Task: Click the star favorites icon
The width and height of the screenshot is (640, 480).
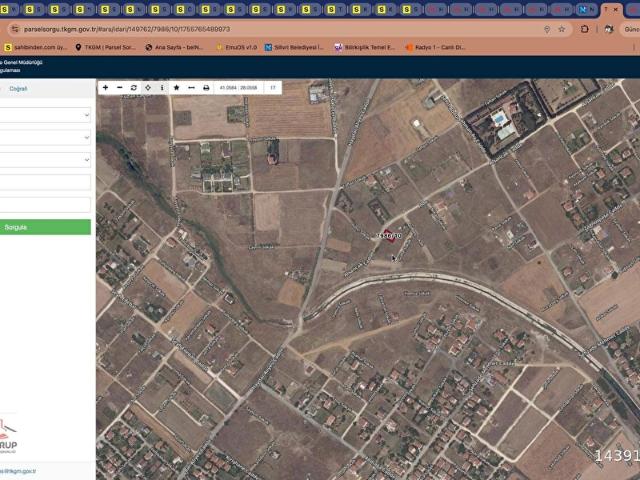Action: tap(177, 88)
